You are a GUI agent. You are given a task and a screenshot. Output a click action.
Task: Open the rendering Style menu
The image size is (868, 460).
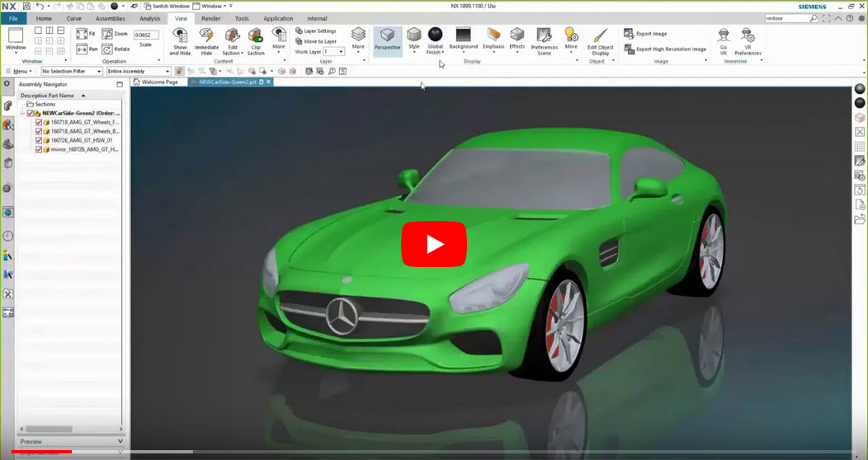414,40
